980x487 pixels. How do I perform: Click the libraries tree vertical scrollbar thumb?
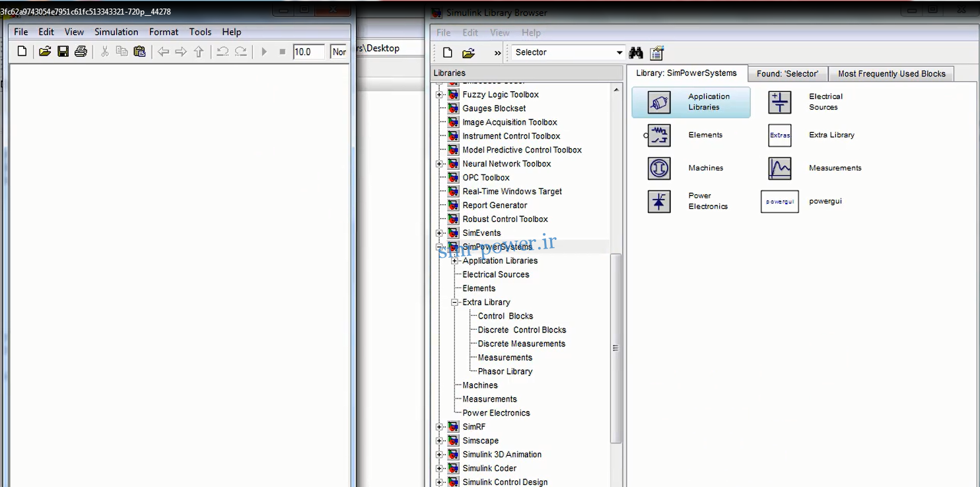[x=616, y=348]
